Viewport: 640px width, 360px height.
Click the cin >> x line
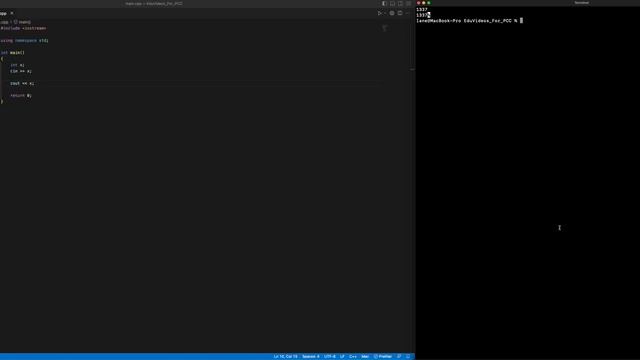pos(21,71)
